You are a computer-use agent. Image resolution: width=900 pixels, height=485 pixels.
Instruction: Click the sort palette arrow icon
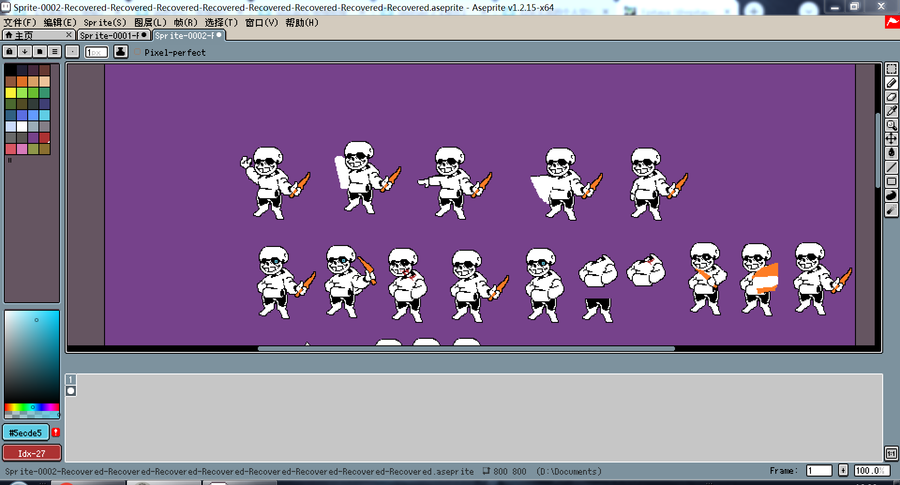click(x=25, y=52)
